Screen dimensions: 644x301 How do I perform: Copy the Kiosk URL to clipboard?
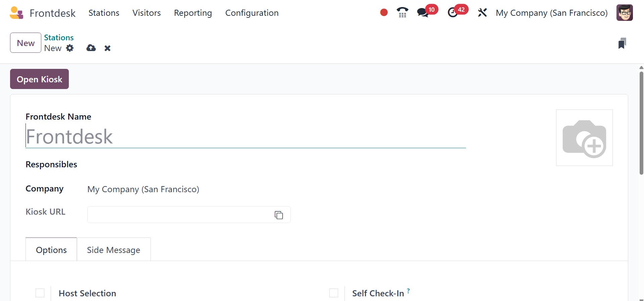[279, 215]
